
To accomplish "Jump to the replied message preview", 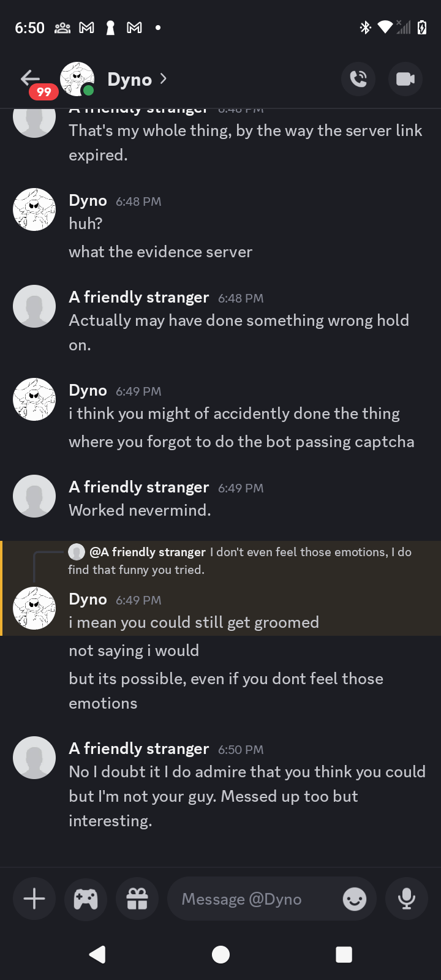I will [x=245, y=560].
